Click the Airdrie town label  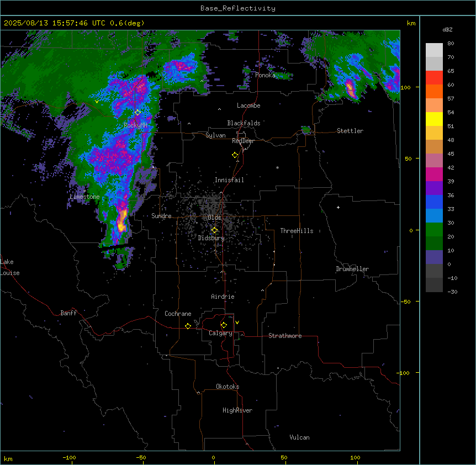click(x=223, y=297)
